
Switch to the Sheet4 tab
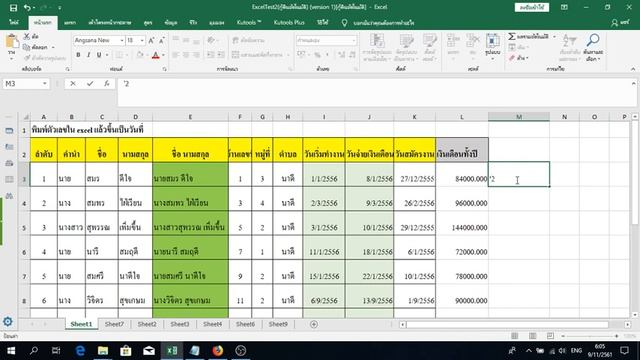212,324
